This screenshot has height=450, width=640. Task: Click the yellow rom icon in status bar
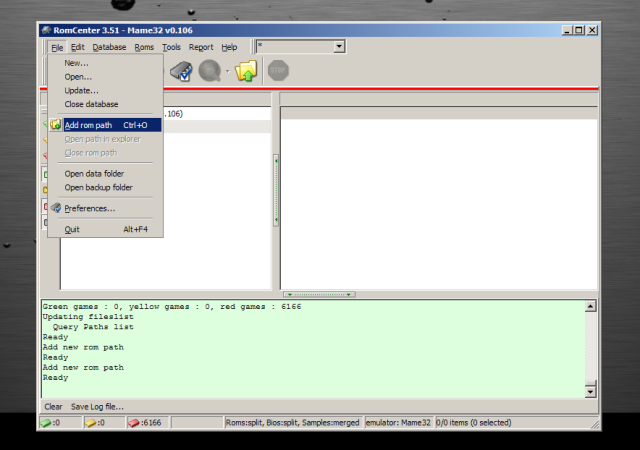point(90,423)
